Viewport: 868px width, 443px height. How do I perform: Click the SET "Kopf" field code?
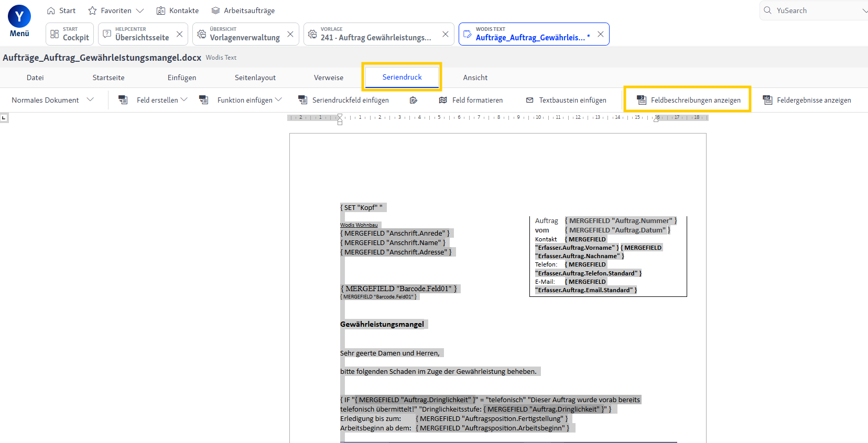tap(362, 208)
